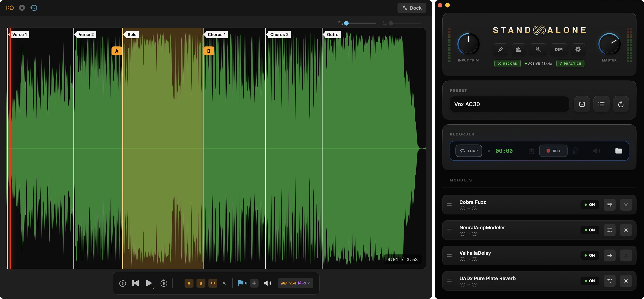Click the Vox AC30 preset name field
Image resolution: width=644 pixels, height=299 pixels.
[509, 104]
